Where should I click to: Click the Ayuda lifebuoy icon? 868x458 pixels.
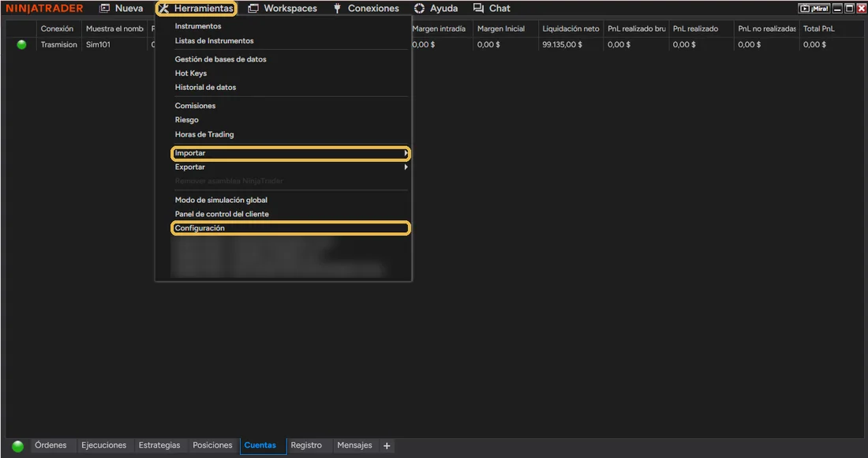click(420, 9)
